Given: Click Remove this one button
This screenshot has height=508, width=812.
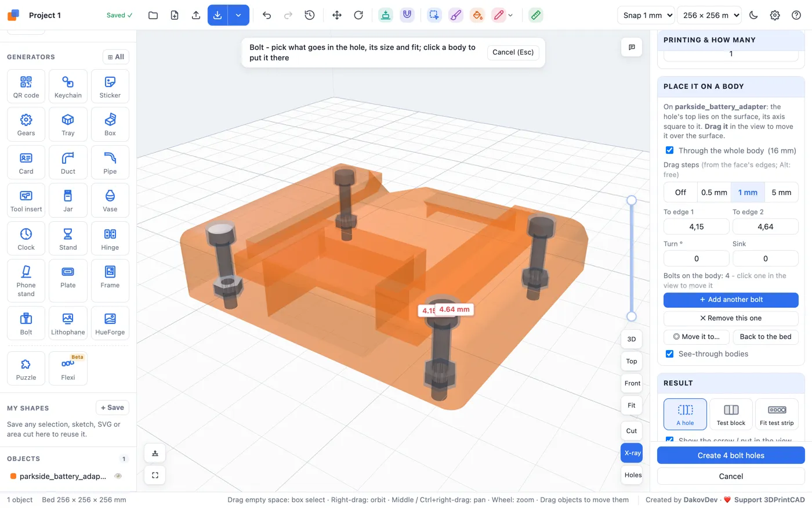Looking at the screenshot, I should (731, 318).
